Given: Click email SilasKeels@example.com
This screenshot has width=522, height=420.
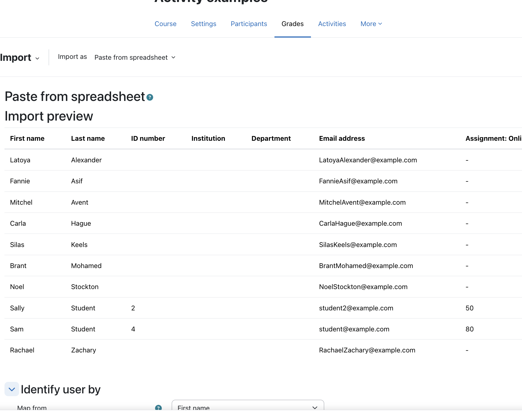Looking at the screenshot, I should 358,245.
